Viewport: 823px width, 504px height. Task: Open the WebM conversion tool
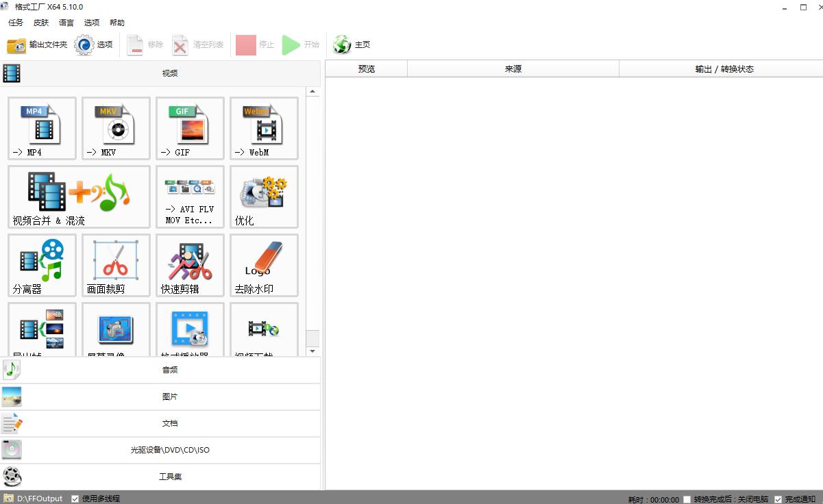(x=264, y=128)
